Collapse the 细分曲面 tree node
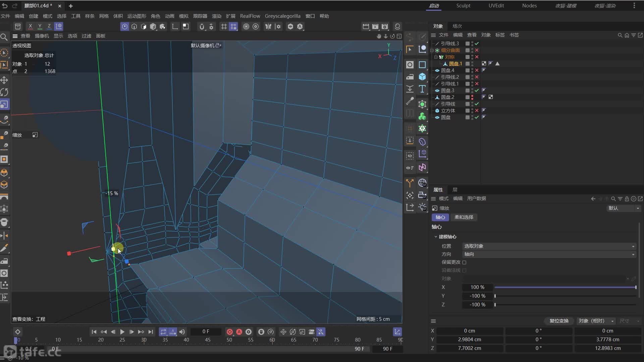This screenshot has width=644, height=362. pos(432,50)
